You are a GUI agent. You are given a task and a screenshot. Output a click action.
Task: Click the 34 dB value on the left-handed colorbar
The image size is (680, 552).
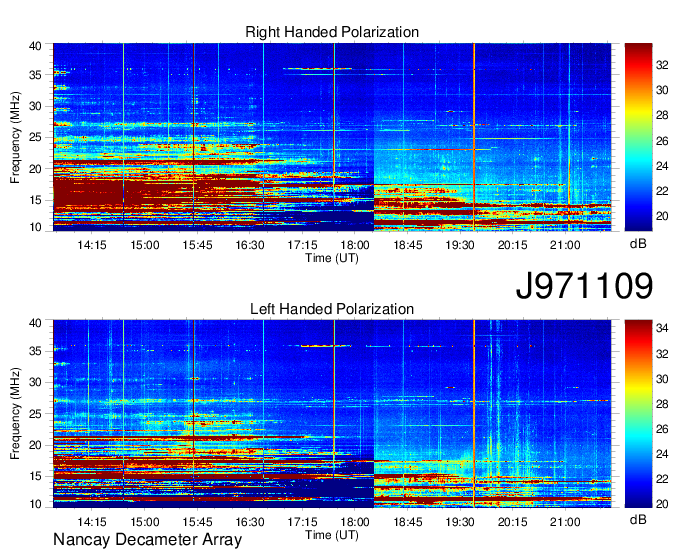pyautogui.click(x=662, y=328)
